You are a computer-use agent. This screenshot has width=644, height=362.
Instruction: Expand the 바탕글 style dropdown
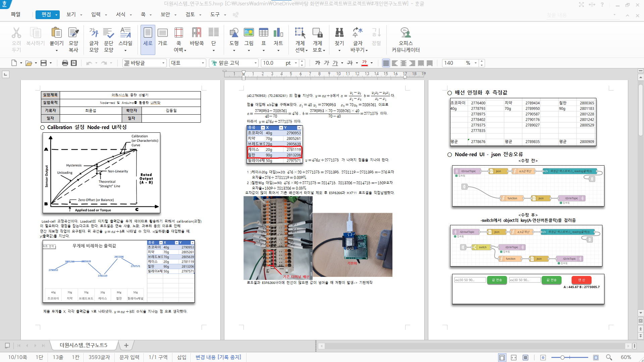coord(163,63)
